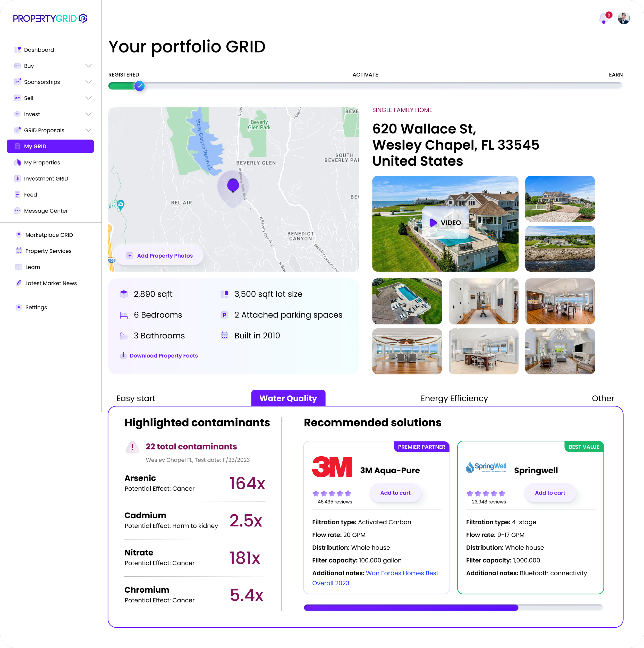Click the GRID Proposals edit icon
The height and width of the screenshot is (648, 644).
click(x=18, y=130)
